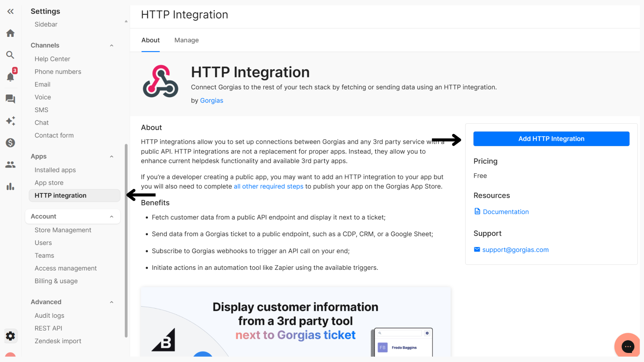Select HTTP integration in sidebar
The height and width of the screenshot is (362, 644).
point(74,195)
